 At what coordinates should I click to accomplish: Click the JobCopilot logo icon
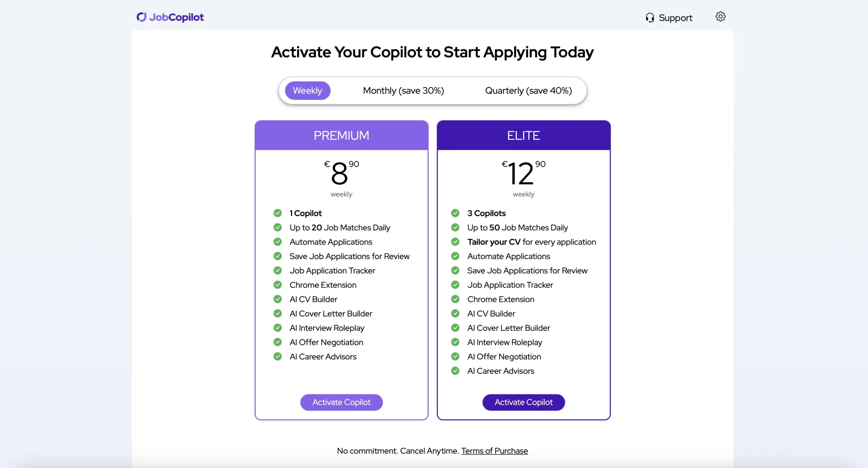[x=141, y=17]
